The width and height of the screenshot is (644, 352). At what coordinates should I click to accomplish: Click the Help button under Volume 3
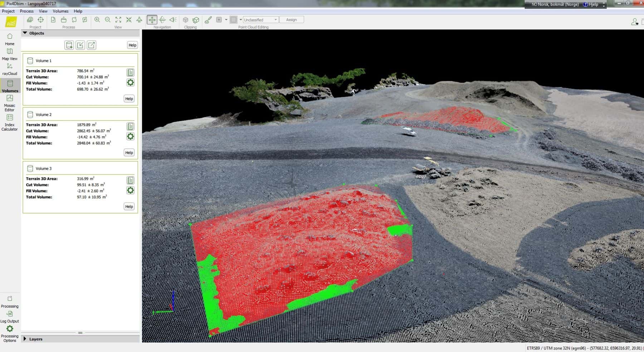(129, 207)
